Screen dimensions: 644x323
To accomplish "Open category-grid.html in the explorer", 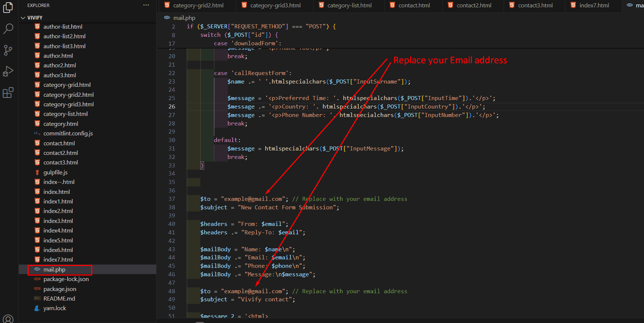I will point(67,85).
